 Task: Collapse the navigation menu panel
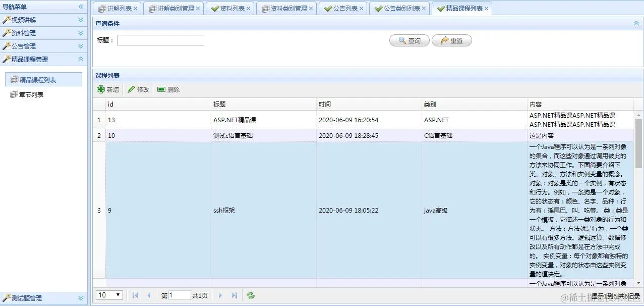pos(81,7)
